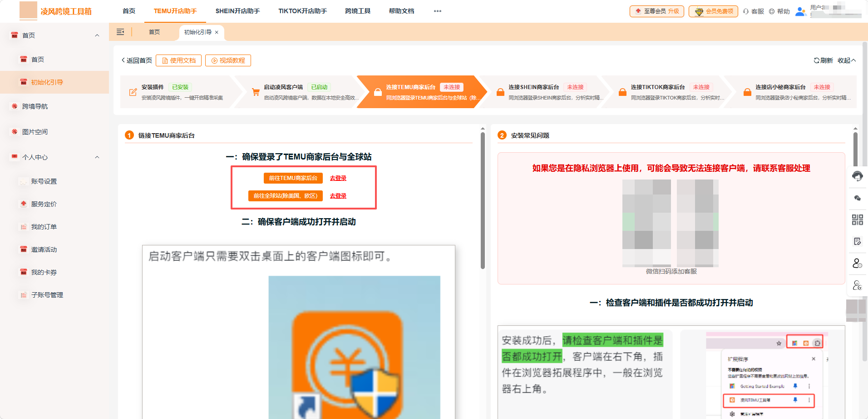Open 帮助 in top bar
Screen dimensions: 868x419
(779, 11)
